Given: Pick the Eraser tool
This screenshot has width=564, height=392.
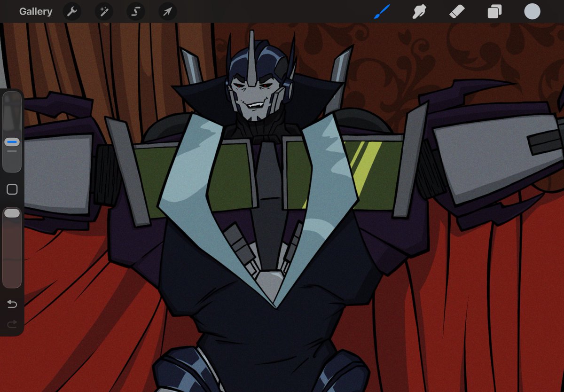Looking at the screenshot, I should pyautogui.click(x=457, y=11).
